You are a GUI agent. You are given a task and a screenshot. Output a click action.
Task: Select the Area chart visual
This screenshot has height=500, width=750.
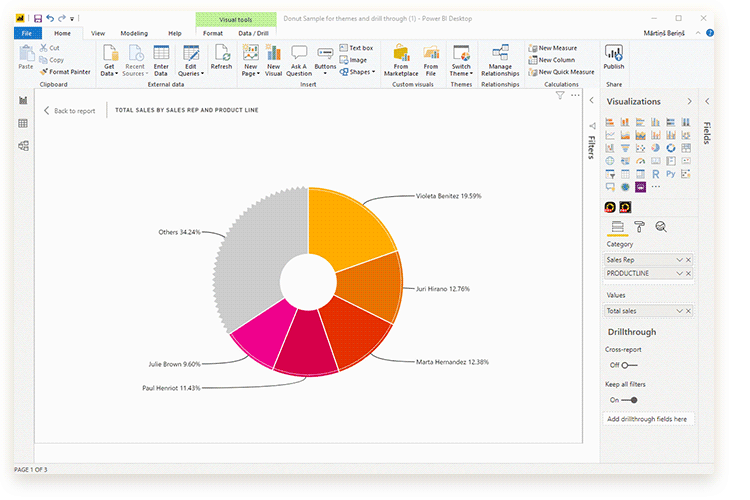click(x=625, y=135)
